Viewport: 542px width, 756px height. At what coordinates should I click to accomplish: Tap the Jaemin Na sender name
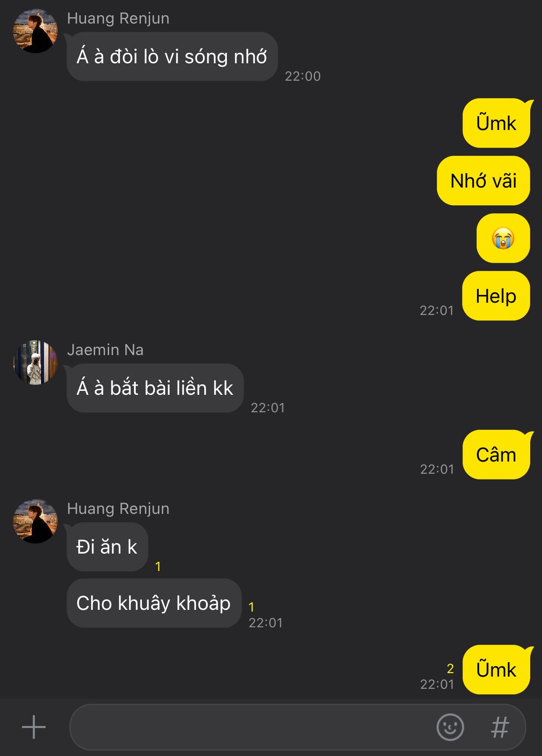click(105, 350)
